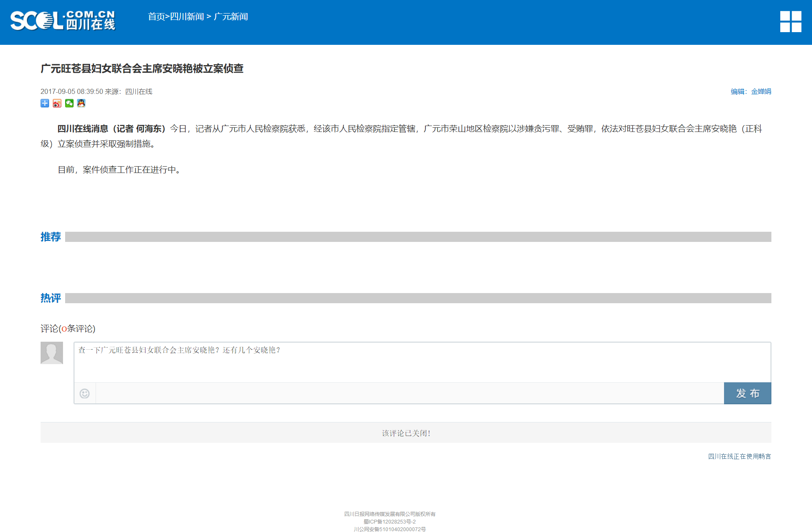Click the 热评 section heading
The image size is (812, 532).
(x=51, y=298)
